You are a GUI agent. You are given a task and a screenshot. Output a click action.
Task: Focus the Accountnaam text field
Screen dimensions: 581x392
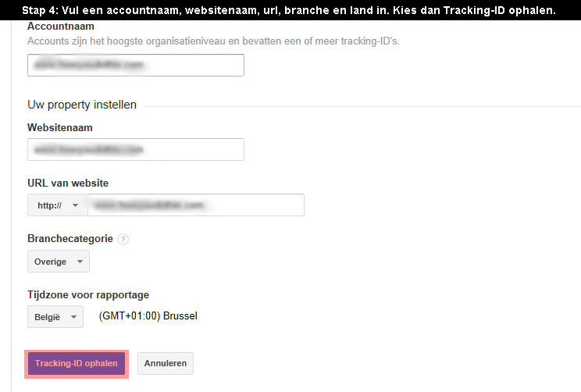[136, 66]
